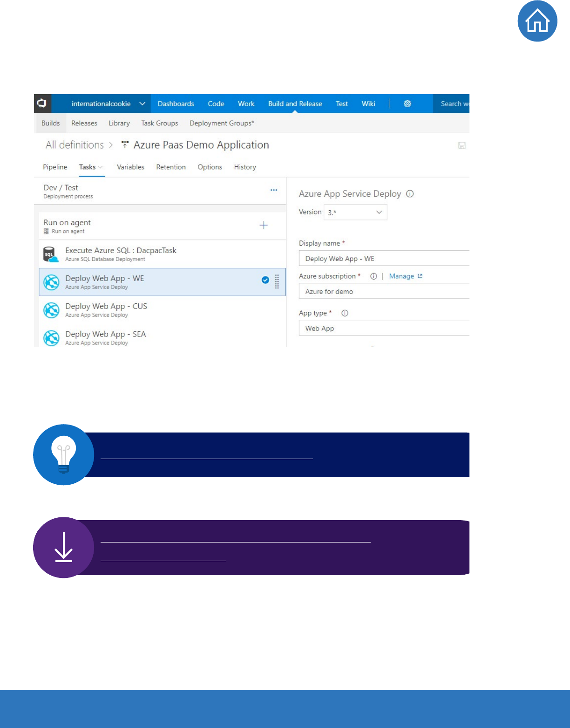The width and height of the screenshot is (570, 728).
Task: Click the Manage subscription link
Action: [x=401, y=276]
